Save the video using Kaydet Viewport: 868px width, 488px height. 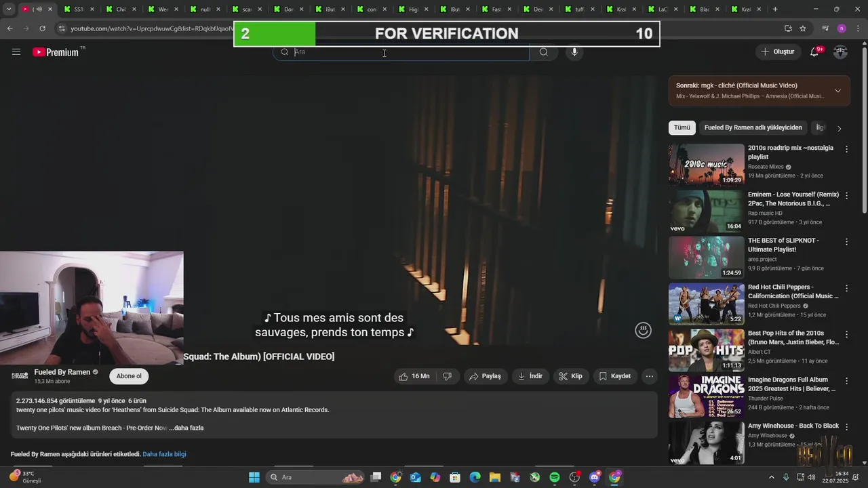point(615,376)
